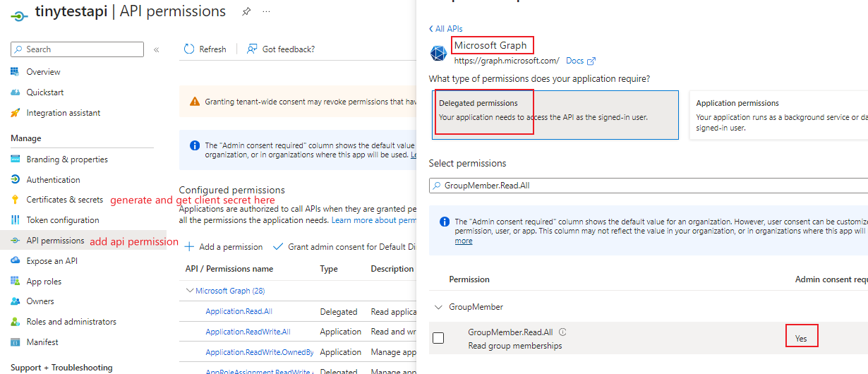
Task: Click 'Read group memberships' description text
Action: point(515,346)
